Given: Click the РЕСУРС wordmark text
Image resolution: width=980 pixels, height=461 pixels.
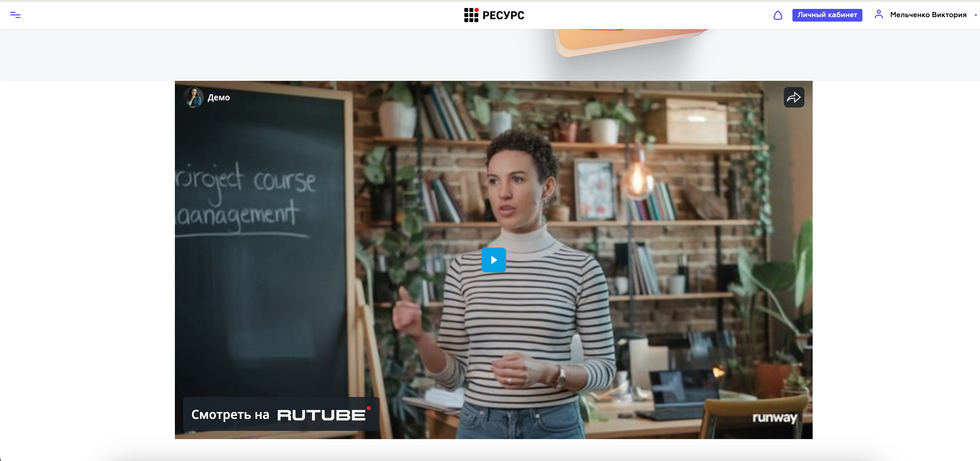Looking at the screenshot, I should (x=503, y=15).
